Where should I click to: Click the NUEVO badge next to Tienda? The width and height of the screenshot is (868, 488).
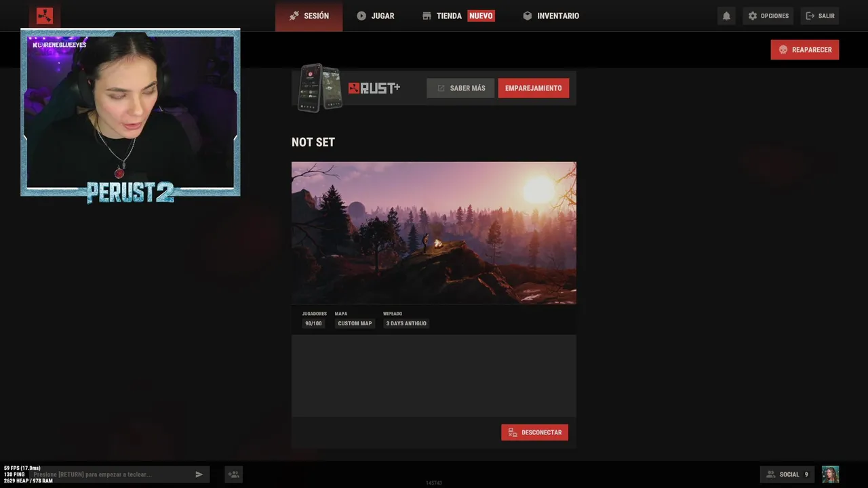tap(481, 16)
